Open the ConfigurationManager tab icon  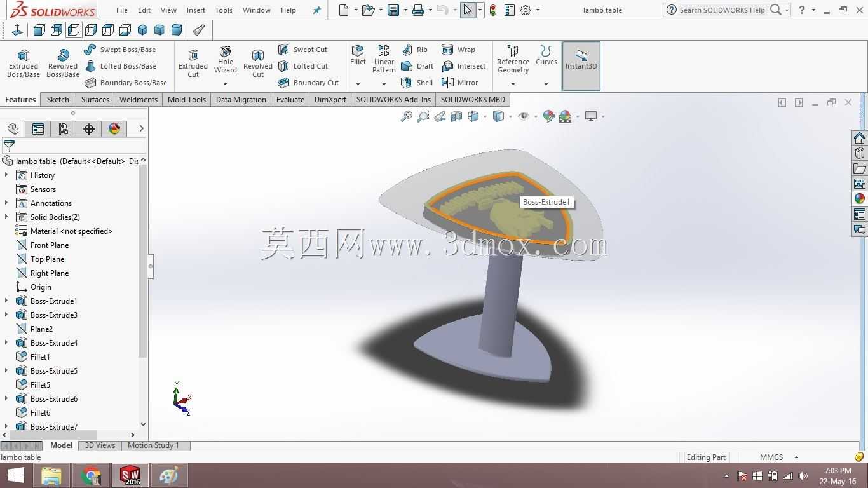coord(64,129)
